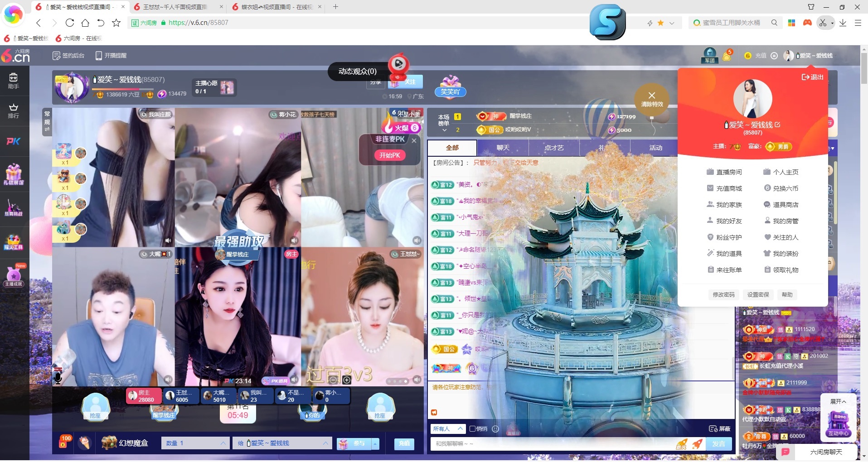
Task: Open the browser scissors screenshot tool
Action: pyautogui.click(x=823, y=23)
